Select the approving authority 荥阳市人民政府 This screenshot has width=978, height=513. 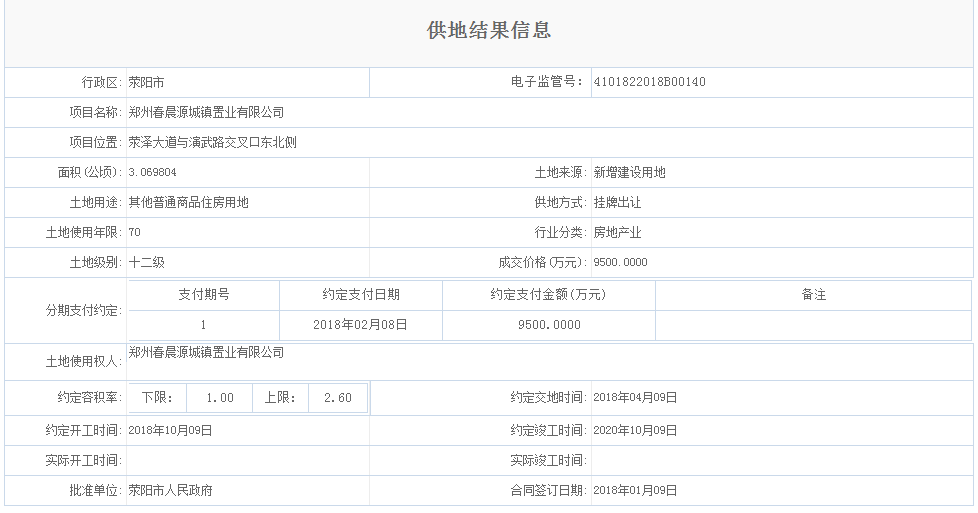click(x=170, y=491)
